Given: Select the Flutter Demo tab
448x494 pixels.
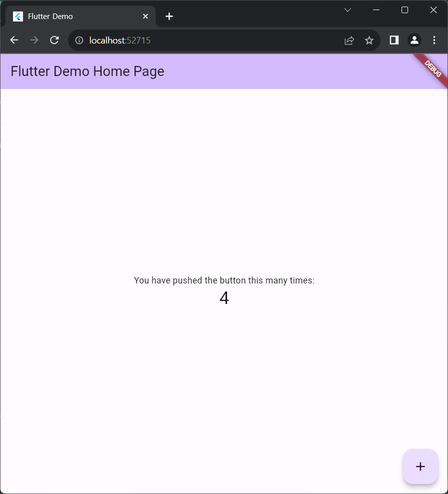Looking at the screenshot, I should [x=80, y=16].
